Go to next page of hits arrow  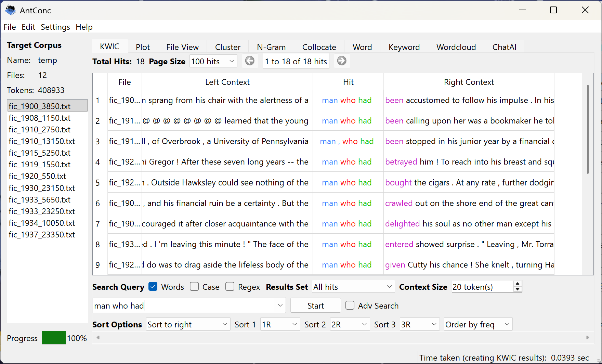(341, 61)
